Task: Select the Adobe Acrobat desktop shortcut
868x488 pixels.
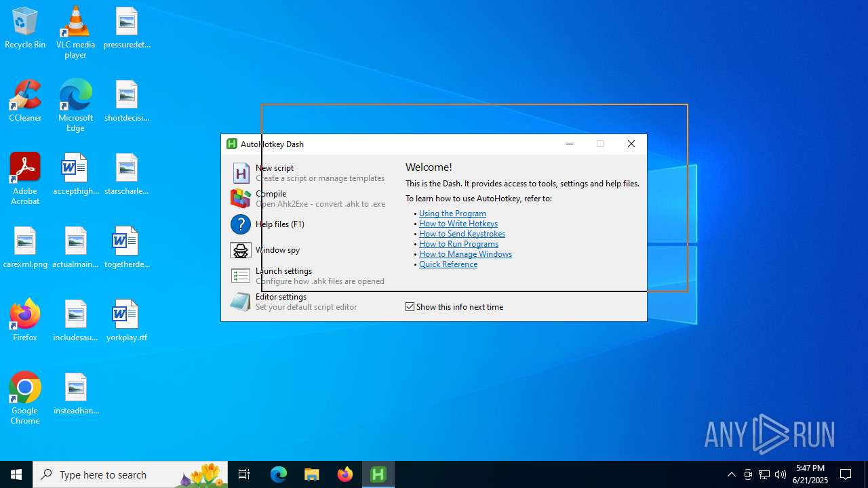Action: point(25,179)
